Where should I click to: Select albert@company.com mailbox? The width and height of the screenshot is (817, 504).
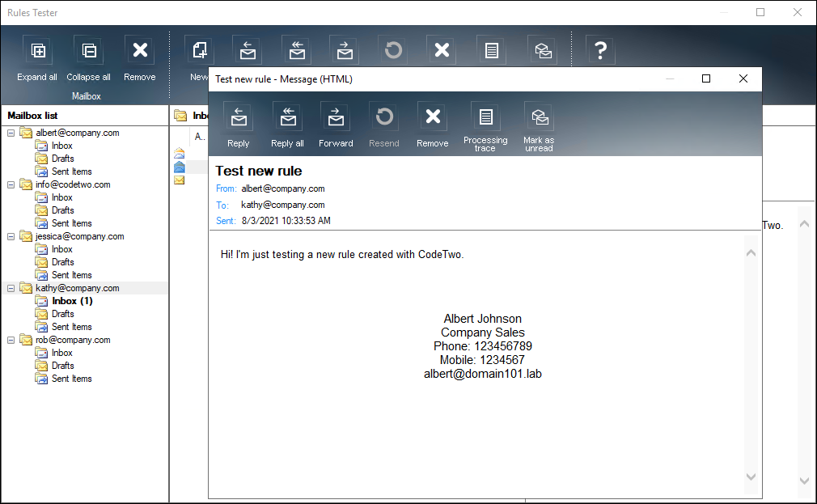(x=77, y=133)
